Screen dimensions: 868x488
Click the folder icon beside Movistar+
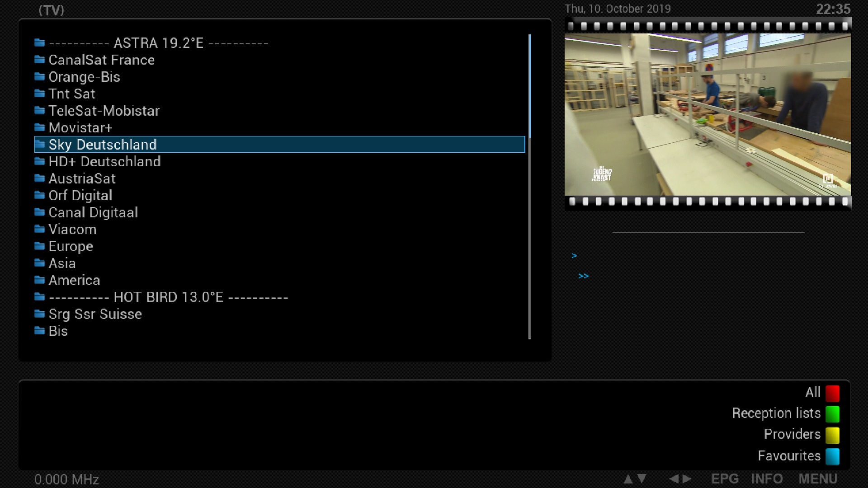40,127
